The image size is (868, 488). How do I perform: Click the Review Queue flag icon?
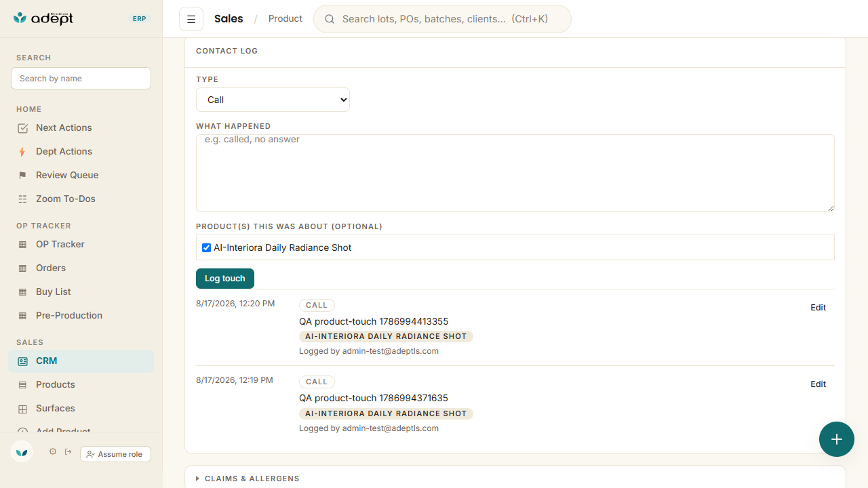(x=22, y=176)
